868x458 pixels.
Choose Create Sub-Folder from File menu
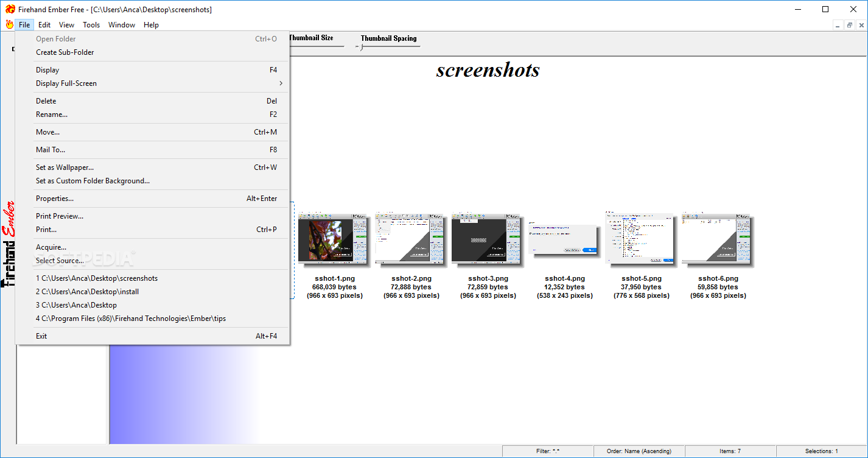152,52
